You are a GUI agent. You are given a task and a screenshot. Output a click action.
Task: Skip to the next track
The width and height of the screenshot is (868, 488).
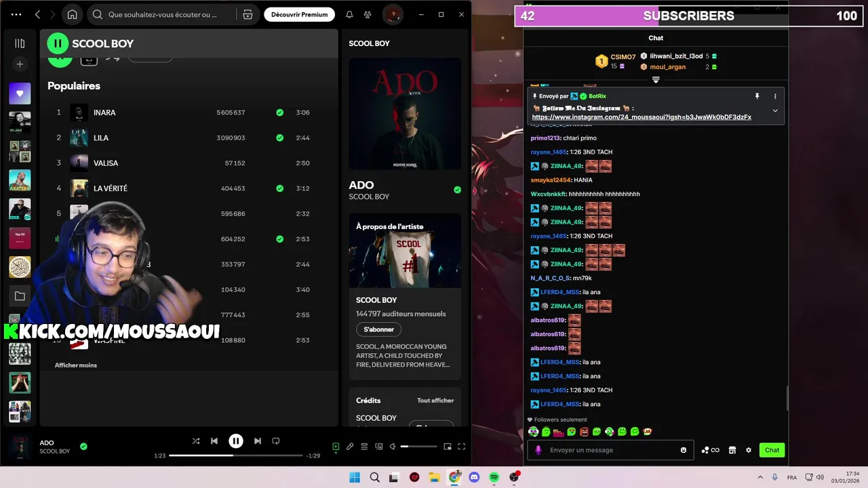click(x=257, y=441)
